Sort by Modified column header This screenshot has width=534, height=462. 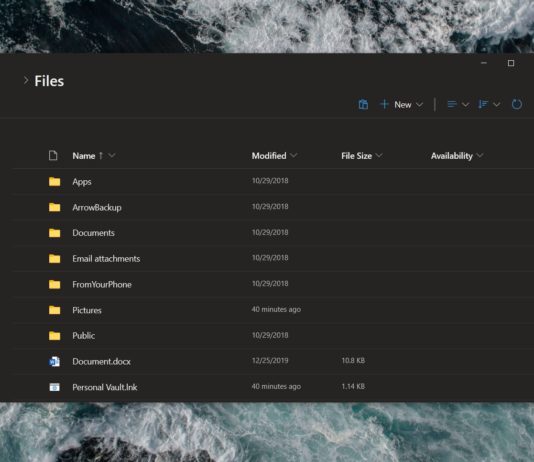coord(269,156)
